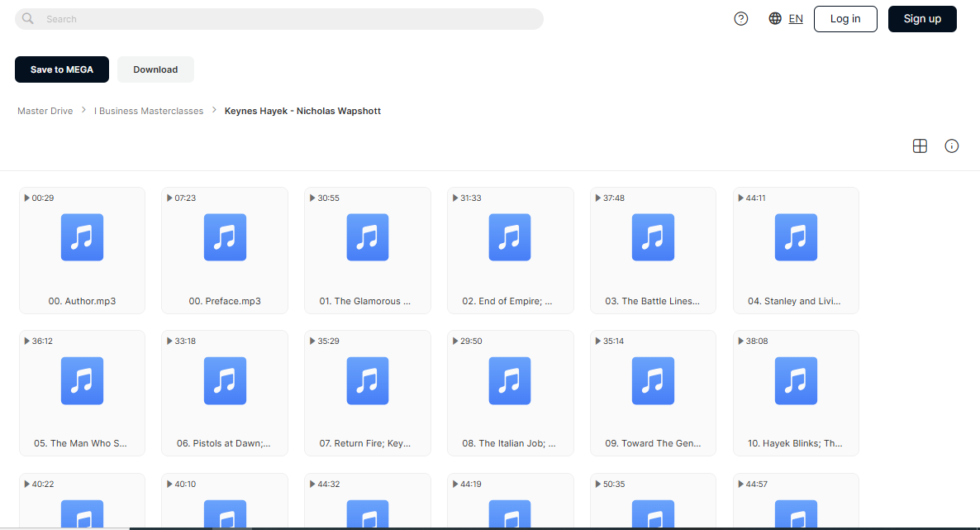This screenshot has height=530, width=980.
Task: Click the Sign up button
Action: click(922, 19)
